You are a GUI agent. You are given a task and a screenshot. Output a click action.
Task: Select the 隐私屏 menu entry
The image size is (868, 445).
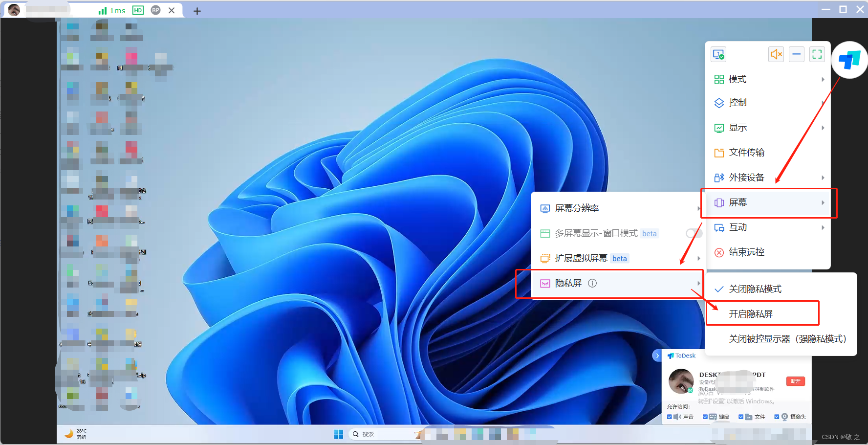[x=618, y=283]
